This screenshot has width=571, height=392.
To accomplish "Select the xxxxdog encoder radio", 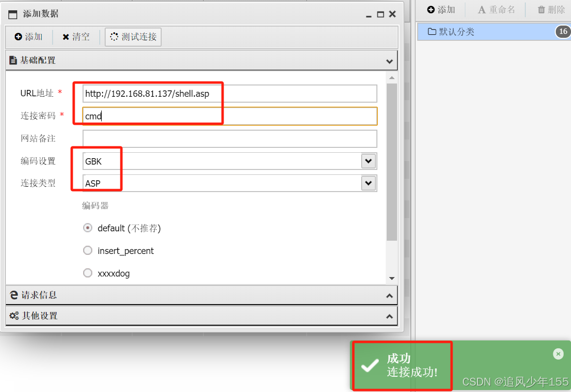I will coord(87,273).
